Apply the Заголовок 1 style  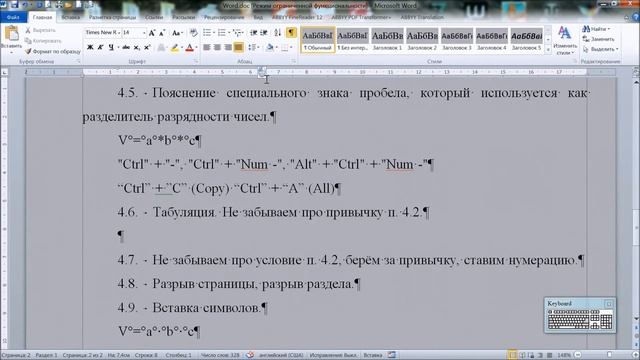coord(387,40)
